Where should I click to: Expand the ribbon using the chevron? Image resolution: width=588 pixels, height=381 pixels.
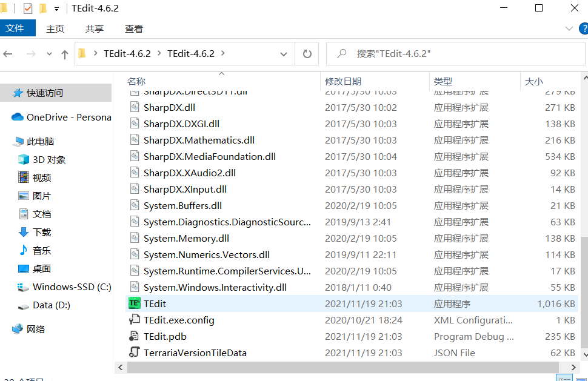(569, 28)
